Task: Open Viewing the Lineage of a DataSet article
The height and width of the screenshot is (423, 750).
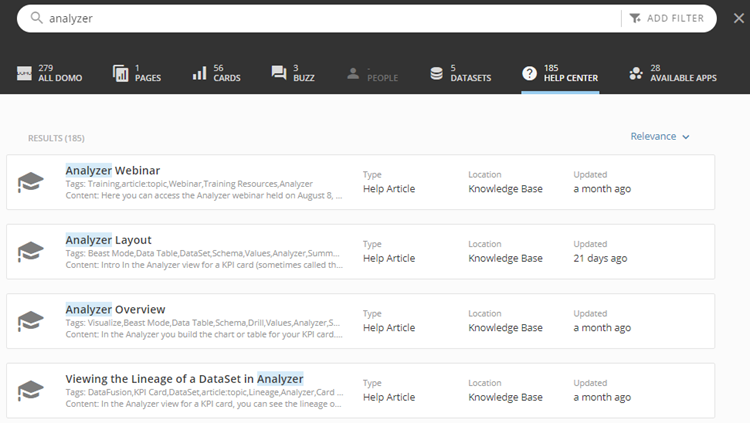Action: [x=184, y=379]
